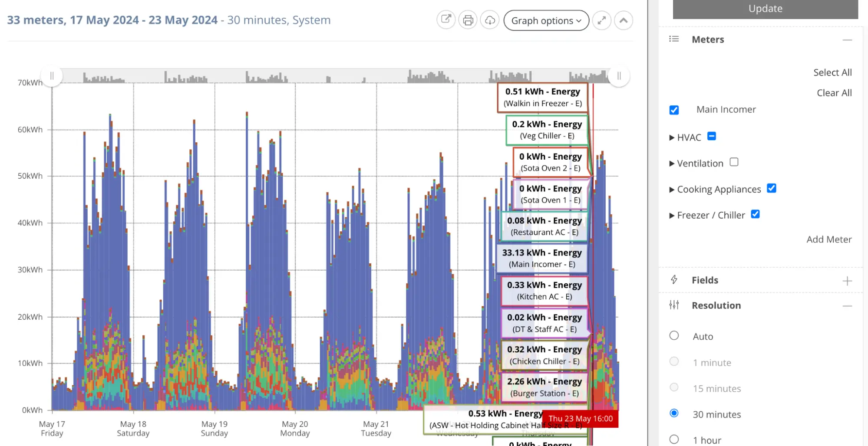The height and width of the screenshot is (446, 868).
Task: Click the cloud download icon
Action: click(x=490, y=20)
